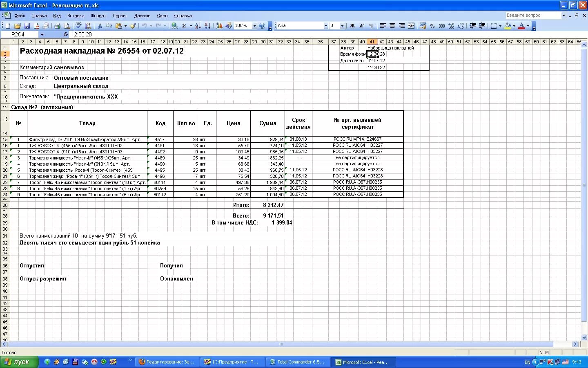Paste from the clipboard icon
This screenshot has width=588, height=368.
point(118,26)
